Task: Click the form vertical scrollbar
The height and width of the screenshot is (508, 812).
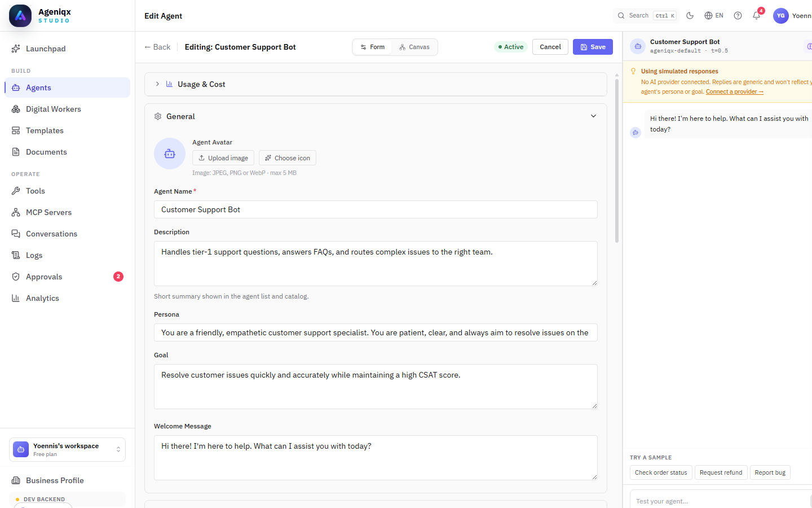Action: (x=617, y=161)
